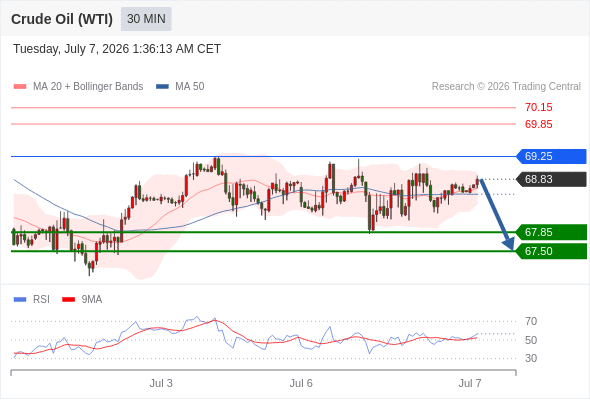Click the Research © 2026 Trading Central credit
This screenshot has width=590, height=400.
506,87
